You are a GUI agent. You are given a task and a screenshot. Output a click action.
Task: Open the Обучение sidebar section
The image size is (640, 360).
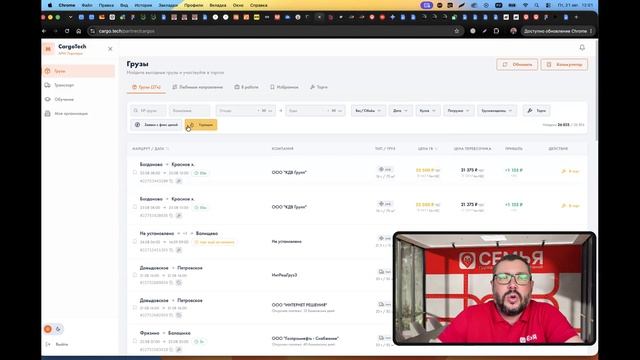[x=64, y=99]
